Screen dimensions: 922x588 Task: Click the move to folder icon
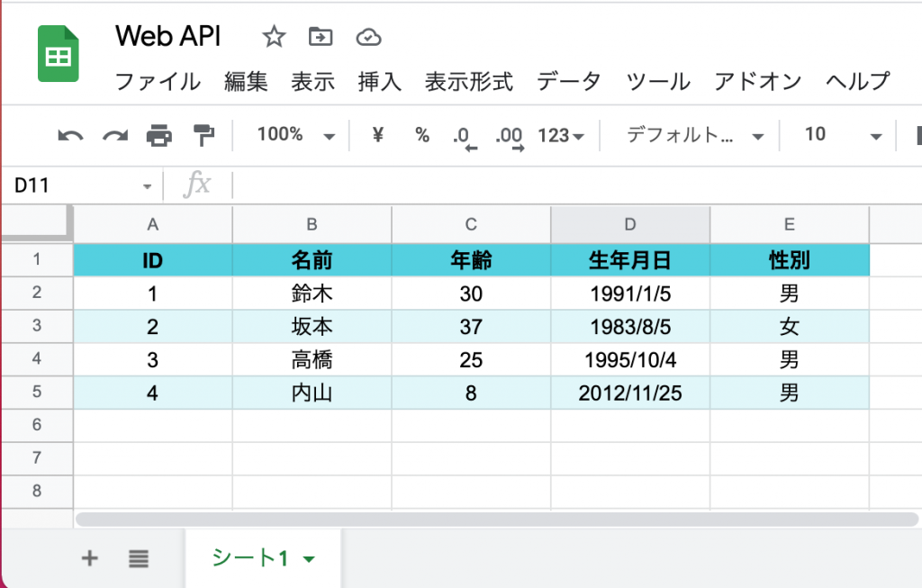[321, 37]
